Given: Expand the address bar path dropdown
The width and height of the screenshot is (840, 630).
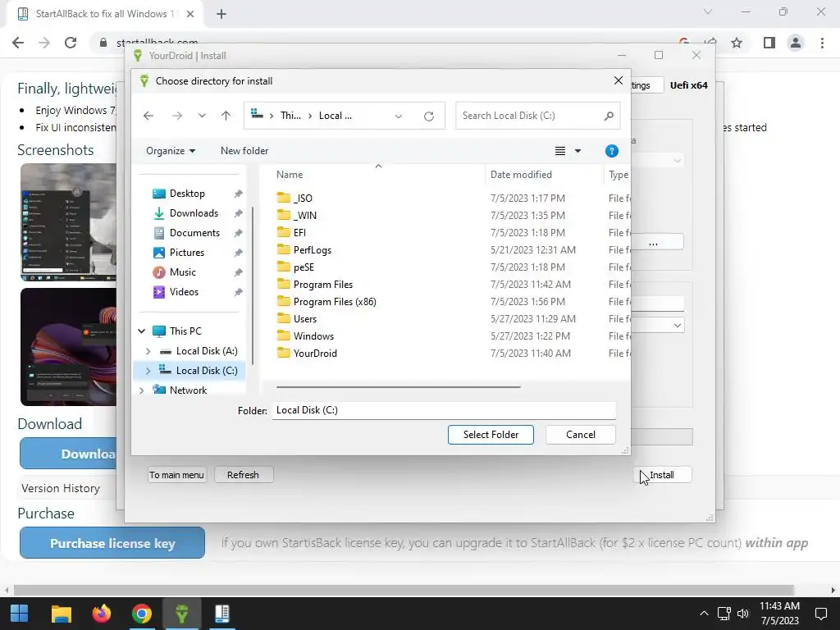Looking at the screenshot, I should point(399,116).
